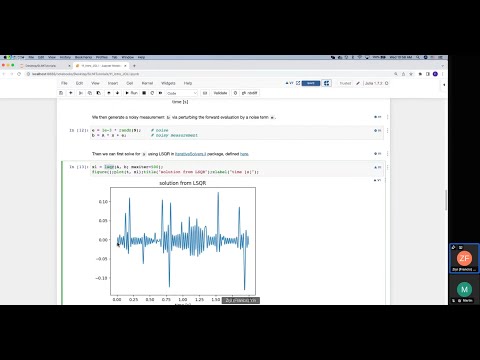Open the browser profile avatar
This screenshot has width=480, height=360.
pyautogui.click(x=435, y=74)
